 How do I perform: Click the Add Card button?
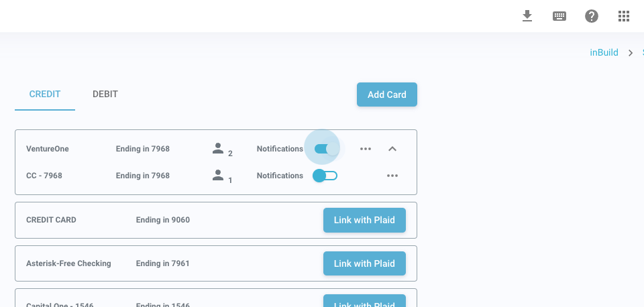point(387,95)
